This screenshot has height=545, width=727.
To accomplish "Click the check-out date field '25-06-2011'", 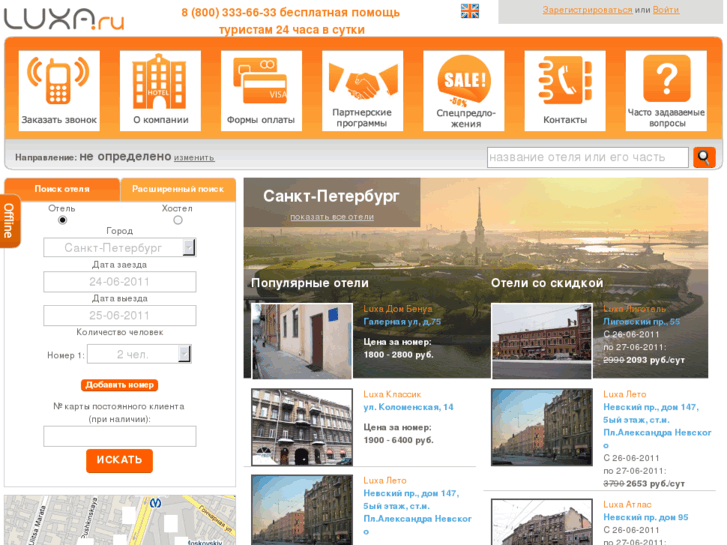I will pyautogui.click(x=120, y=315).
